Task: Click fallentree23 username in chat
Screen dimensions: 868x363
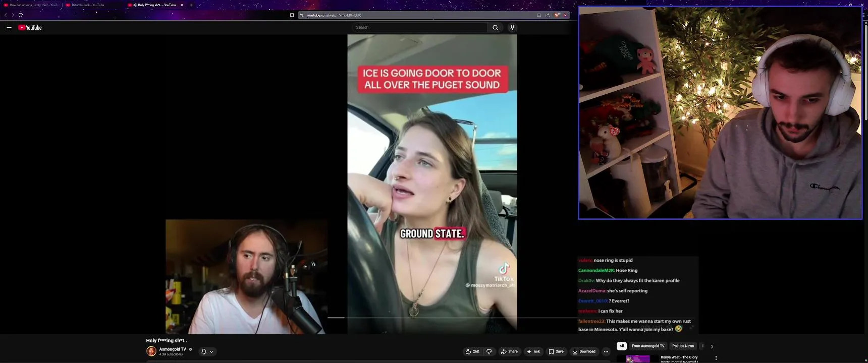Action: click(x=591, y=321)
